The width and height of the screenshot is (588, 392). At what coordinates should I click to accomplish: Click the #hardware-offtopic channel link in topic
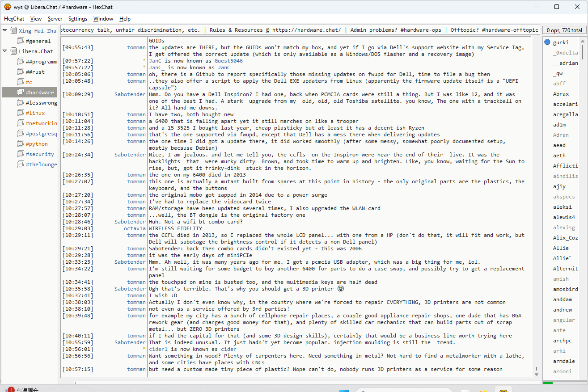(x=510, y=30)
